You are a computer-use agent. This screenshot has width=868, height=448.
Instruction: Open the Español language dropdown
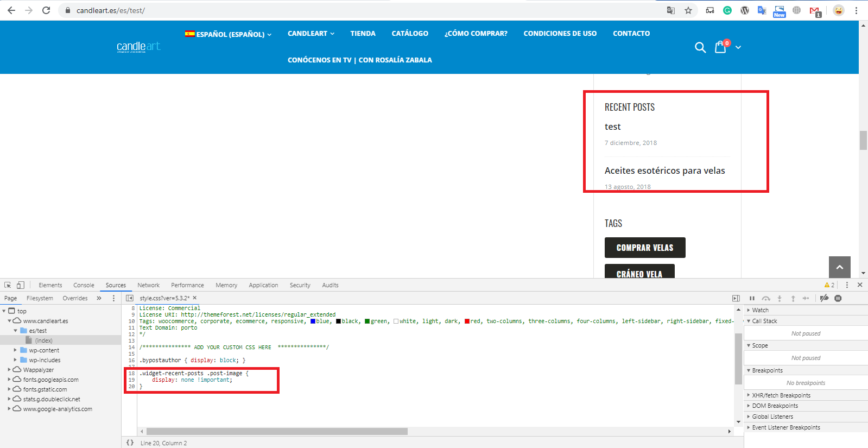228,34
